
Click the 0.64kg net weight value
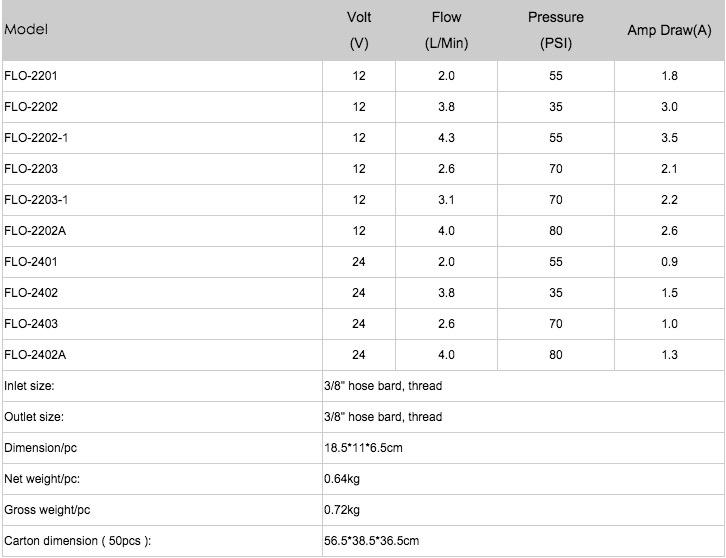(x=342, y=479)
